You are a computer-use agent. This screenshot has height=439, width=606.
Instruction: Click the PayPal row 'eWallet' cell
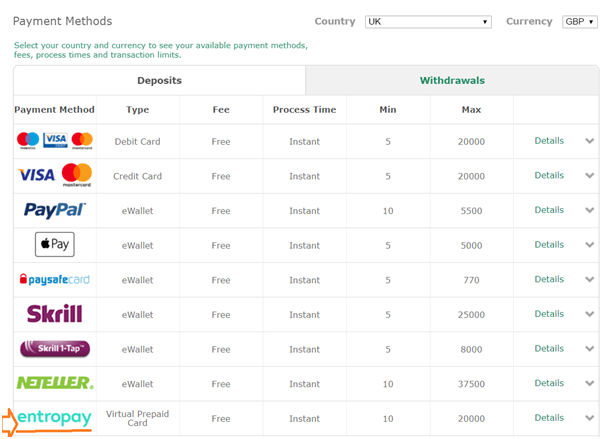(x=138, y=211)
